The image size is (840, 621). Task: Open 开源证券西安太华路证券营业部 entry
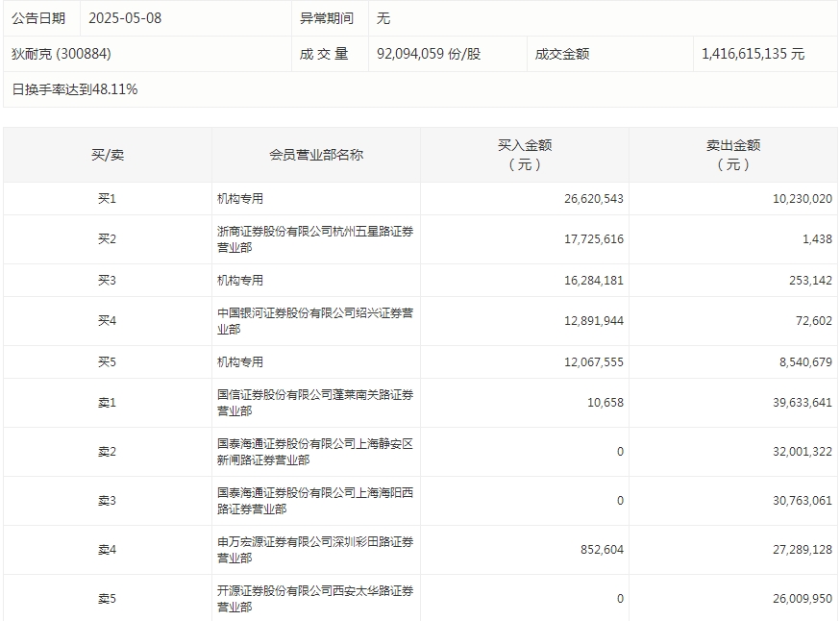315,599
